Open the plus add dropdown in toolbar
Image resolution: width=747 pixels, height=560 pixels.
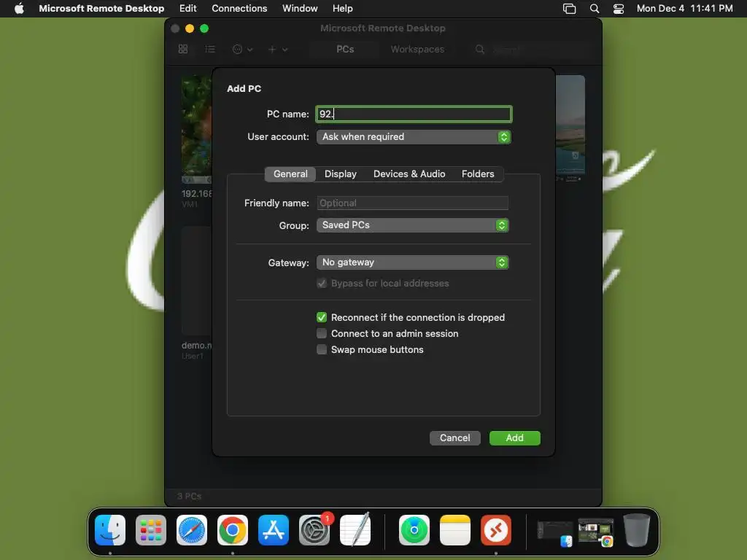point(277,49)
